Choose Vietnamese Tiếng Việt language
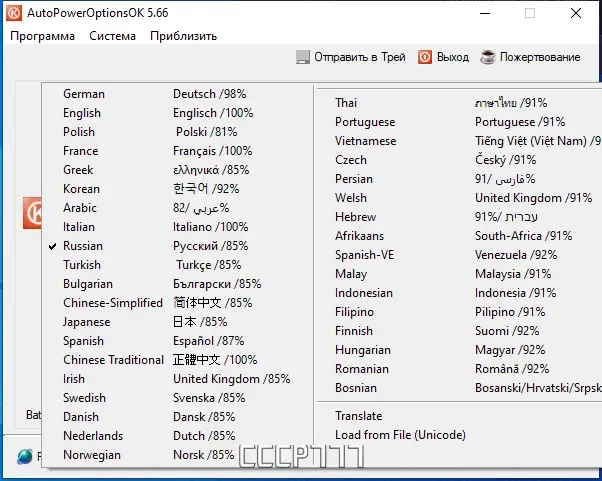The width and height of the screenshot is (602, 481). (x=459, y=141)
